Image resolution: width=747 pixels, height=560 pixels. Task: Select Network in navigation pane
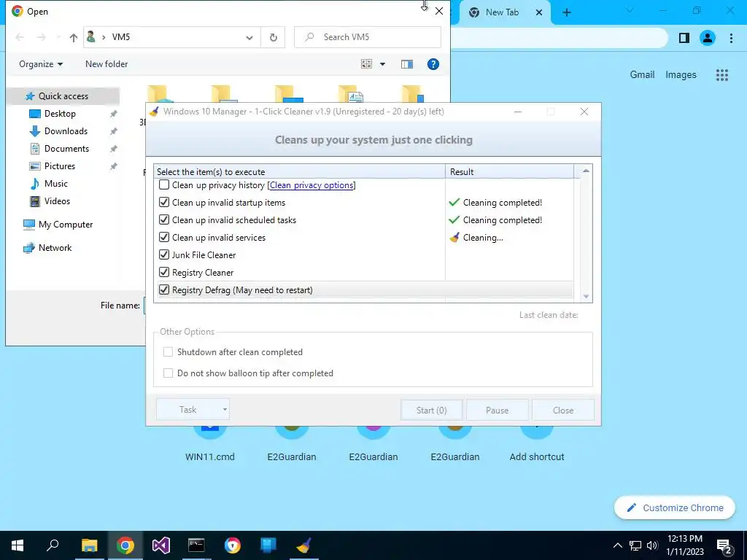(55, 248)
